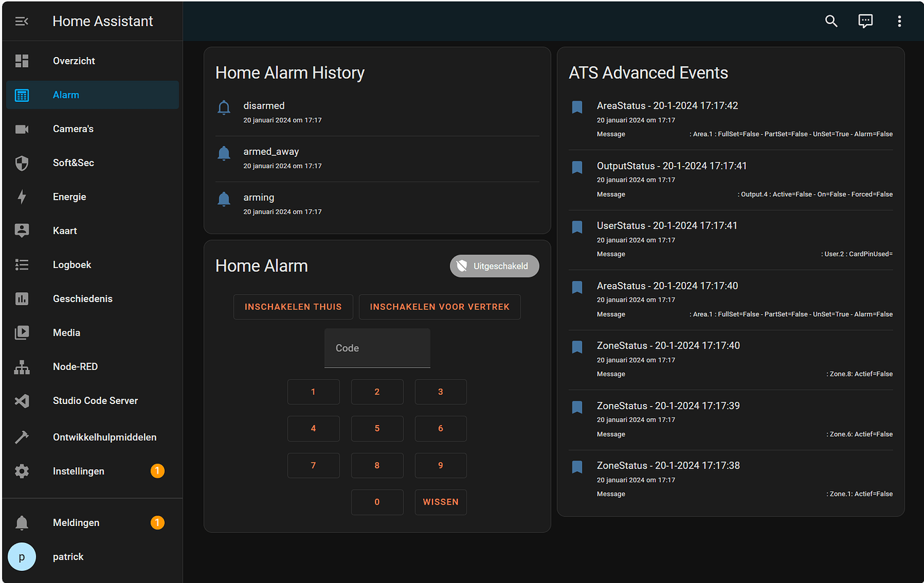
Task: Open the assistant chat icon top right
Action: 865,21
